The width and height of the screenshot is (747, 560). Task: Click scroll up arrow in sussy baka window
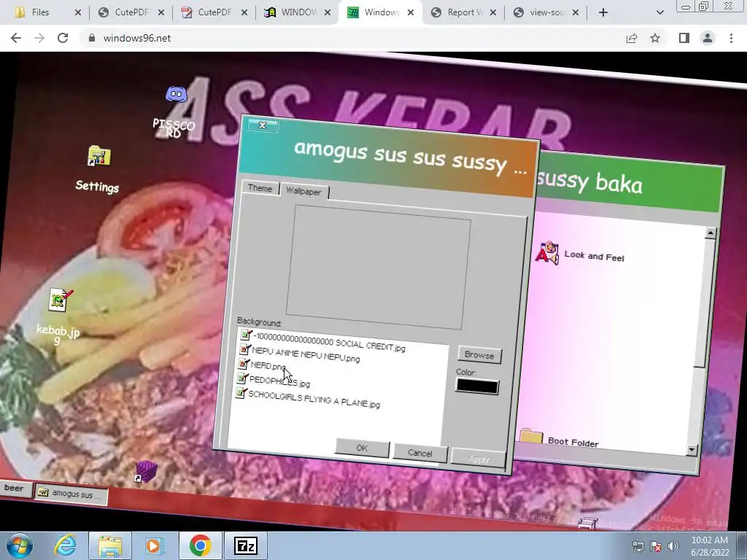click(711, 233)
